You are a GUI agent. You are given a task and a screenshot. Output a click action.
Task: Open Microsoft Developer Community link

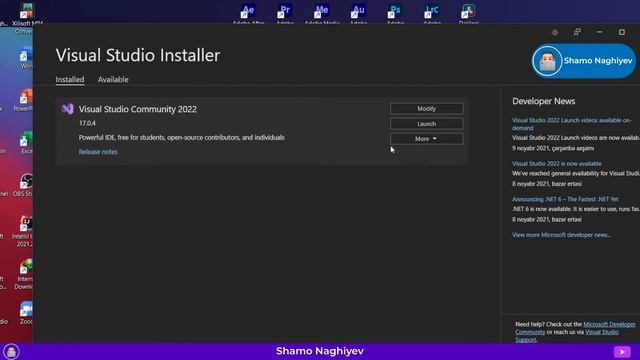(x=575, y=328)
